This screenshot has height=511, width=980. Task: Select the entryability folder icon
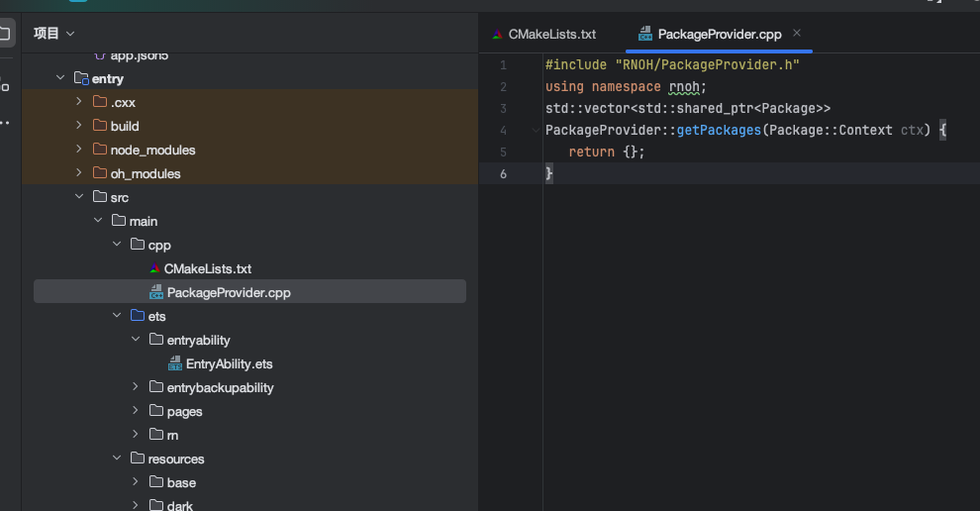pos(156,339)
